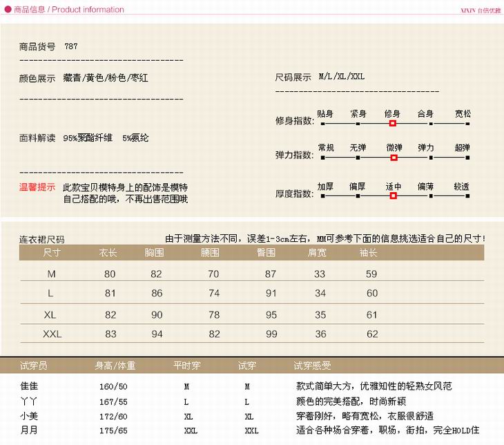The height and width of the screenshot is (445, 504).
Task: Click height/weight value 175/65
Action: [x=113, y=430]
